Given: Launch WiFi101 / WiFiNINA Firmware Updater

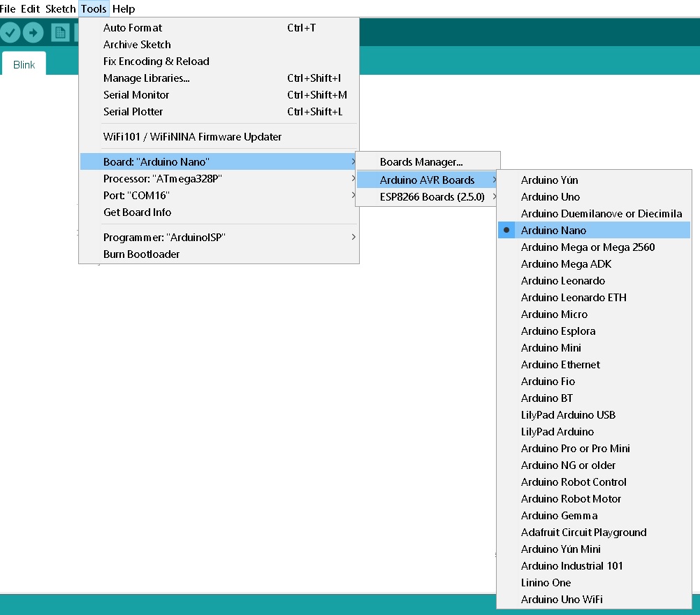Looking at the screenshot, I should click(219, 137).
